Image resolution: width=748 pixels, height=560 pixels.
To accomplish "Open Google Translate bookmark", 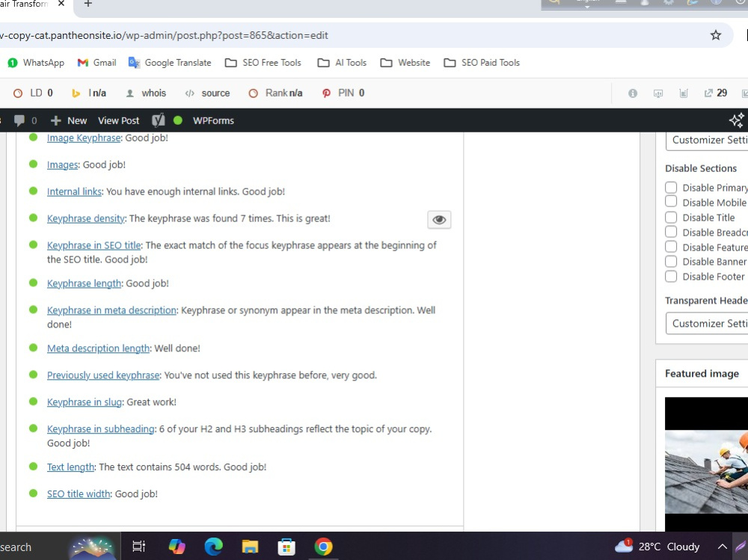I will tap(170, 63).
